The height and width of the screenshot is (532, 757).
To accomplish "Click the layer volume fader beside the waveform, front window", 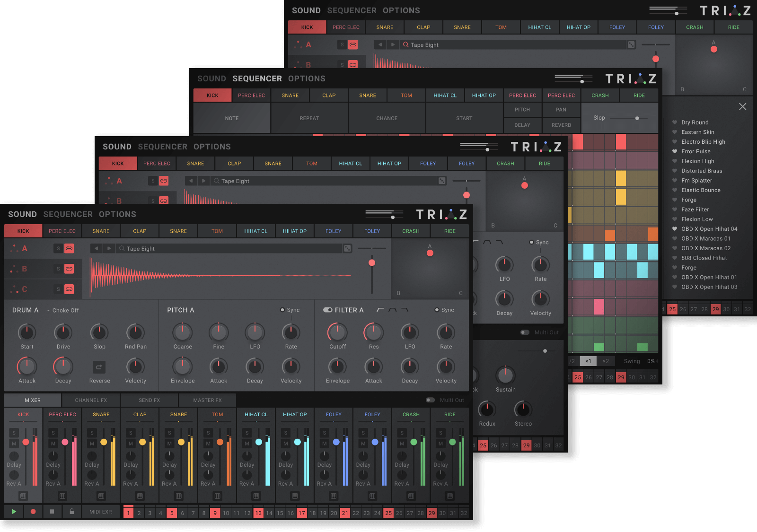I will point(372,262).
